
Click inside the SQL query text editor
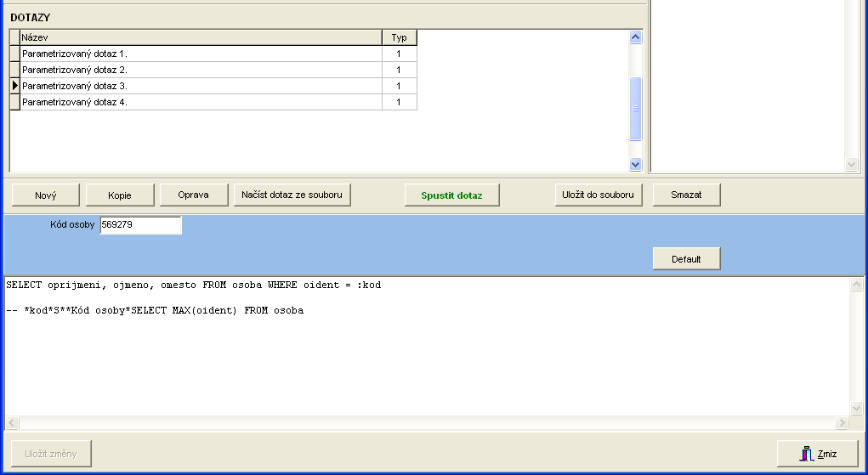coord(425,357)
